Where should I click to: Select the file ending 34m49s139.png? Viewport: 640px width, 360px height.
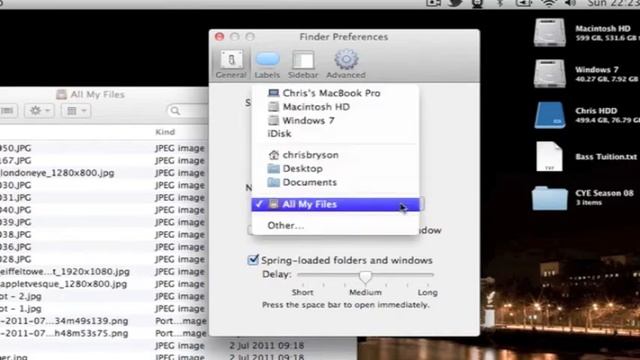point(64,321)
